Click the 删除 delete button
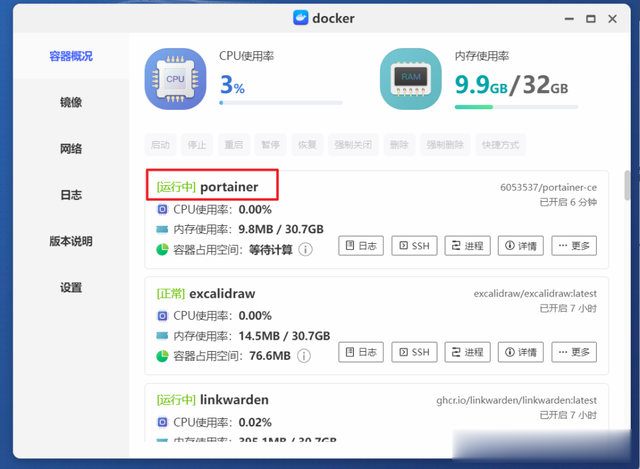Viewport: 640px width, 469px height. pyautogui.click(x=399, y=144)
